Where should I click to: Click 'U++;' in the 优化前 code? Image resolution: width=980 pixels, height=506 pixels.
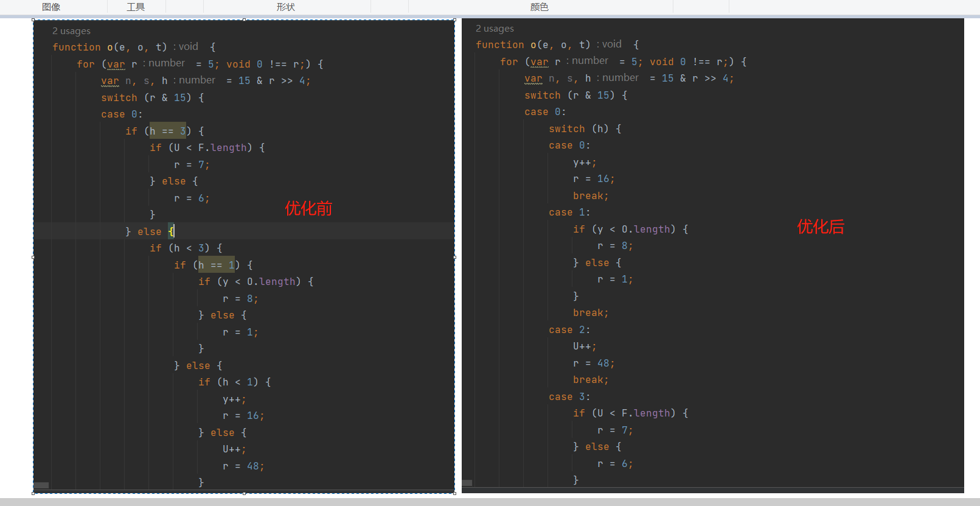click(234, 449)
